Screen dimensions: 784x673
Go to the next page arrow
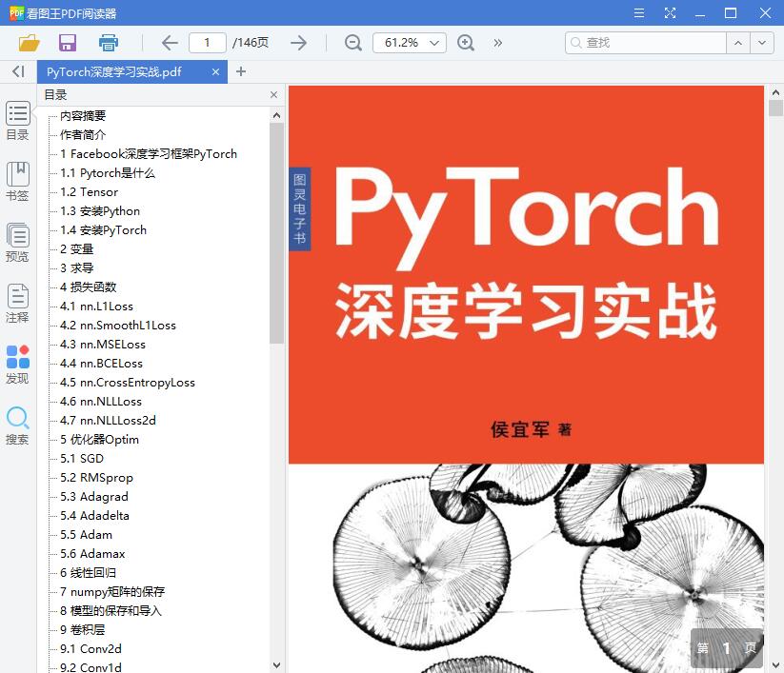point(298,43)
